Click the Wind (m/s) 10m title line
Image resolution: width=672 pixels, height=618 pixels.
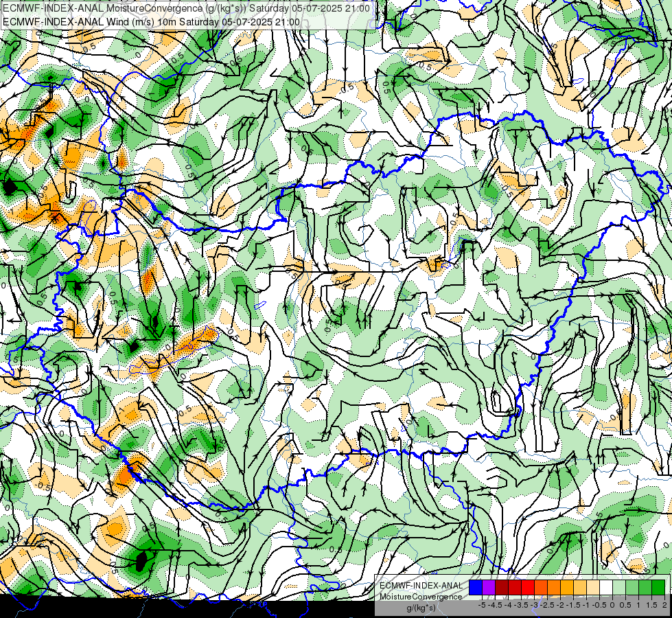(151, 21)
